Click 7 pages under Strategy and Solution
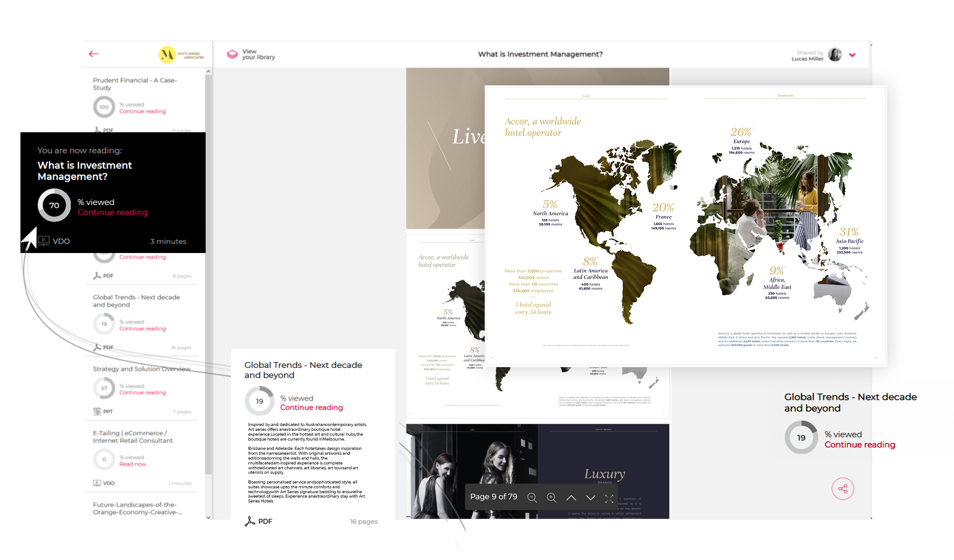The image size is (954, 560). pyautogui.click(x=182, y=412)
